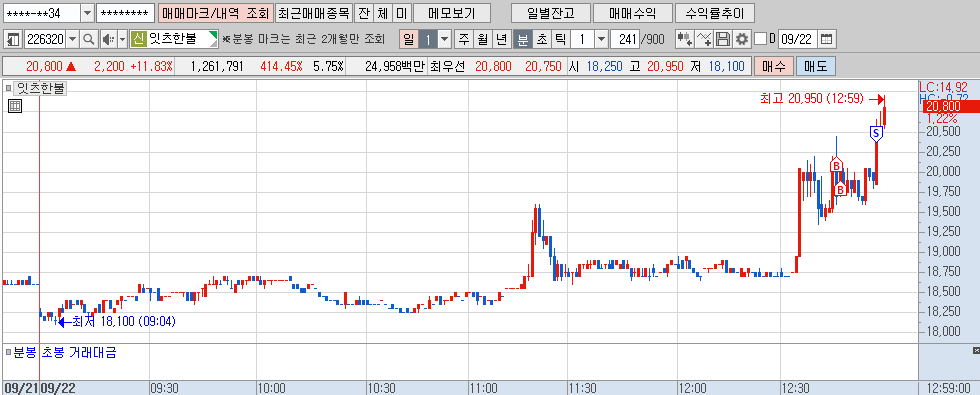Screen dimensions: 980x395
Task: Click red 20,800 price tag on axis
Action: click(951, 107)
